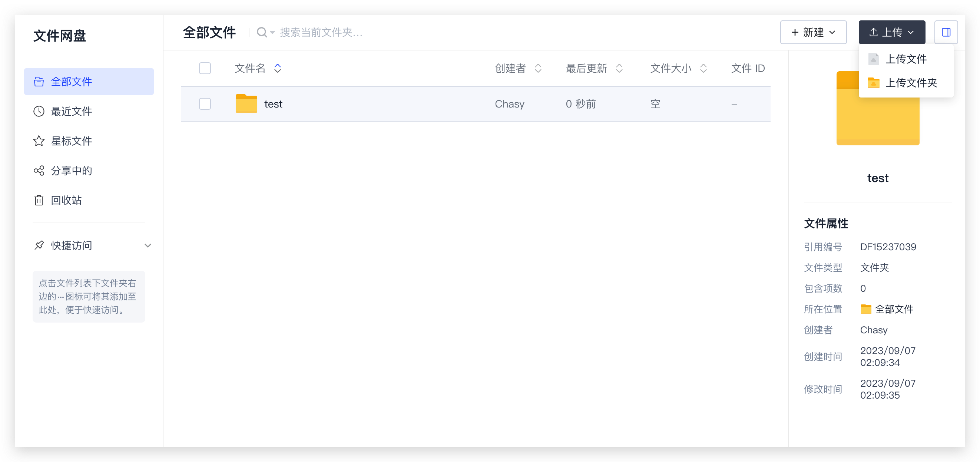Click the pin icon beside 快捷访问

click(39, 245)
